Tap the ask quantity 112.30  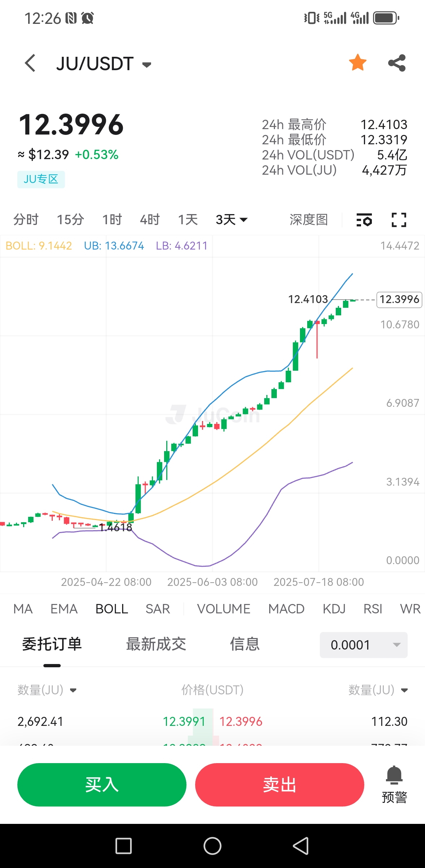[389, 722]
